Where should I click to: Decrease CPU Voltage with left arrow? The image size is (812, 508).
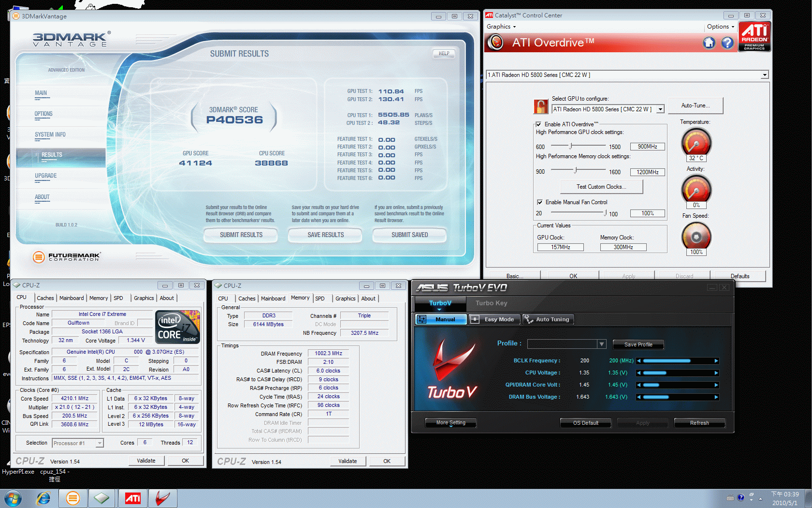click(639, 373)
